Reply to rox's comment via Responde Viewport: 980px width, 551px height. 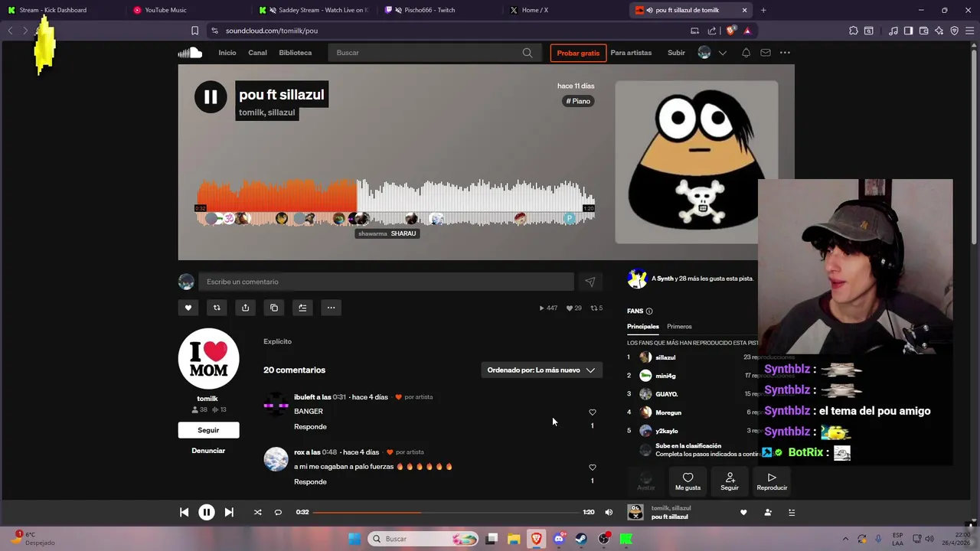(x=310, y=482)
